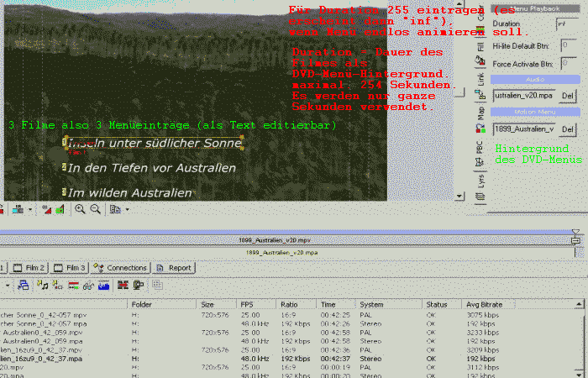Click the zoom in magnifier icon
The height and width of the screenshot is (378, 588).
(x=80, y=209)
